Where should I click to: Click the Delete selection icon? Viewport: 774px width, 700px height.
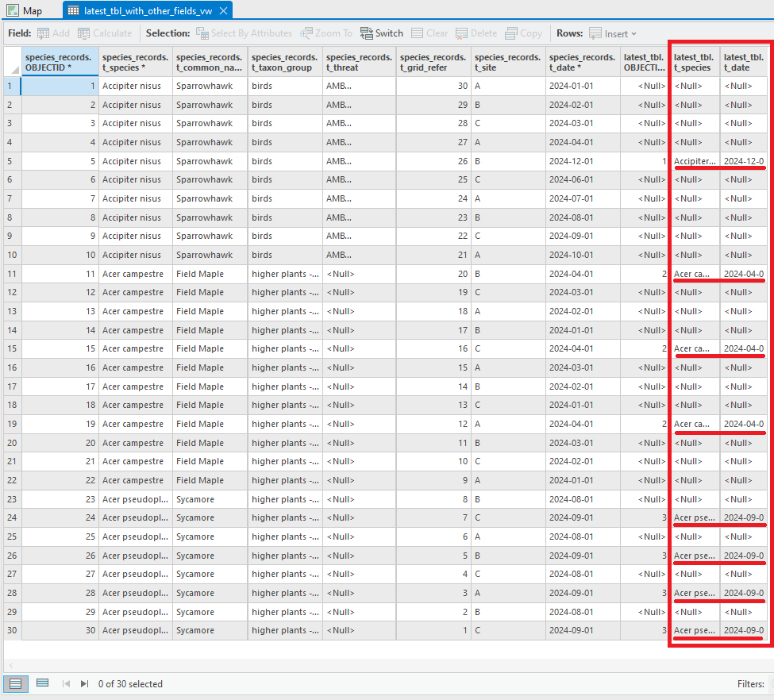461,33
